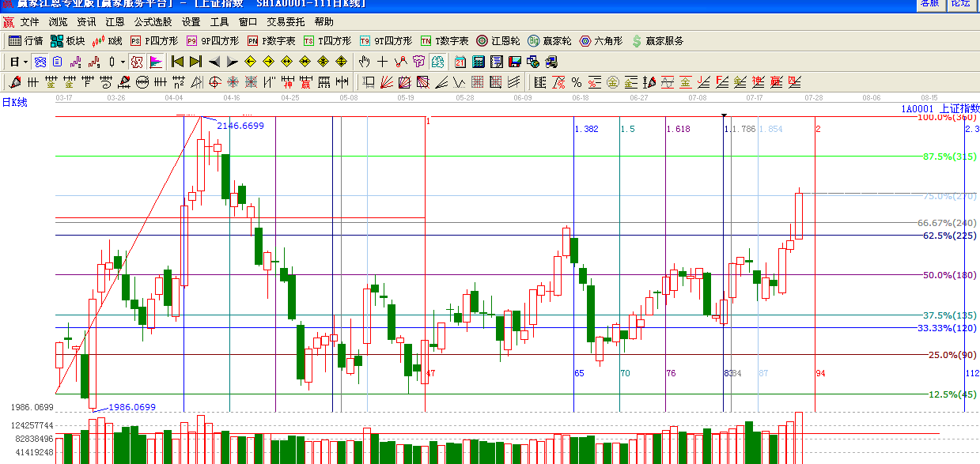Expand the 日 period dropdown arrow
Screen dimensions: 980x464
point(25,62)
